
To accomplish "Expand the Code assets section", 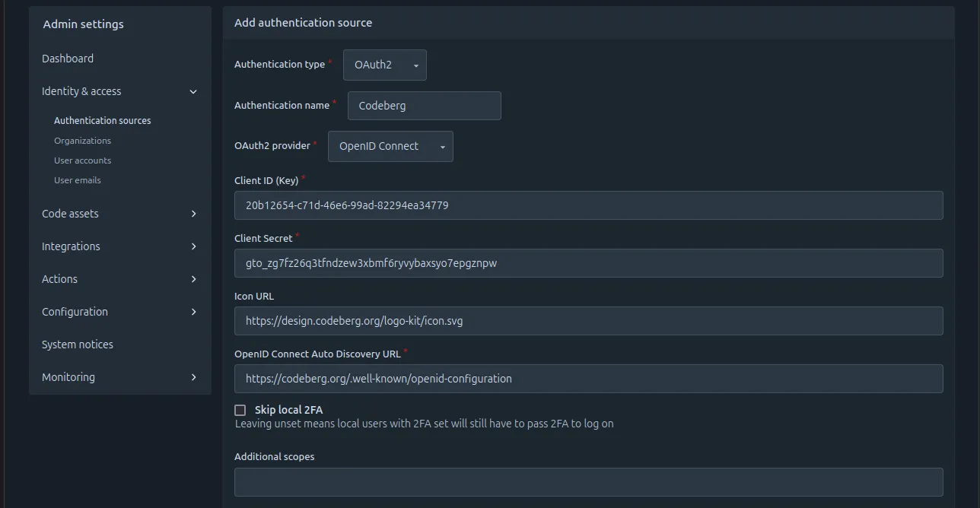I will click(118, 214).
